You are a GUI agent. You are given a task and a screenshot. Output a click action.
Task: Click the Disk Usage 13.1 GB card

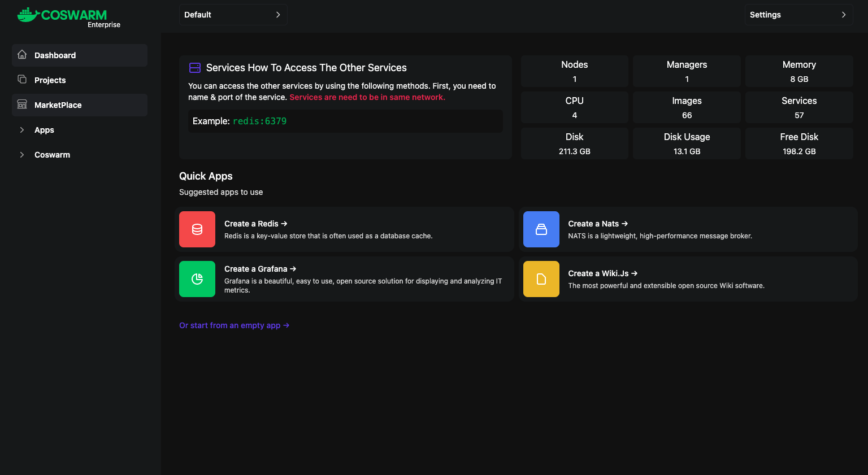[x=687, y=143]
